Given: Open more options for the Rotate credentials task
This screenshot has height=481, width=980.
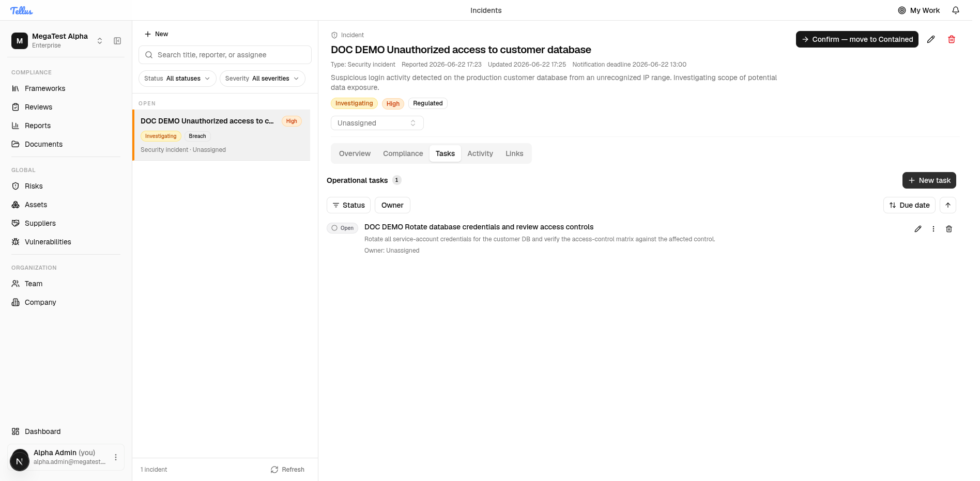Looking at the screenshot, I should coord(933,229).
